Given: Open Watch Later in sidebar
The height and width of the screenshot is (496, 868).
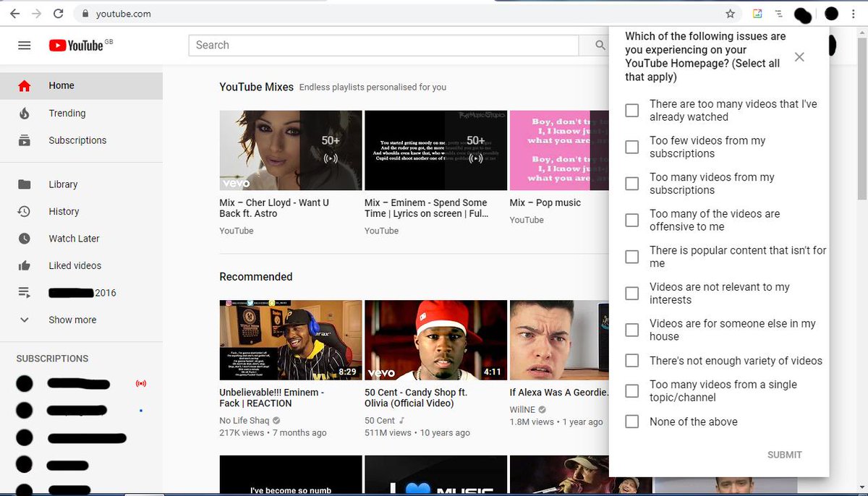Looking at the screenshot, I should coord(81,238).
